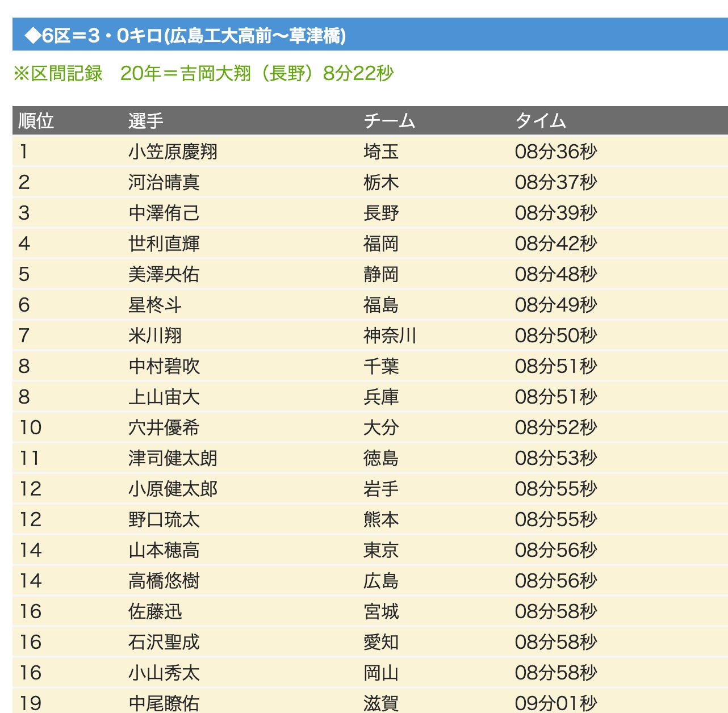Click rank number 10
Viewport: 728px width, 713px height.
click(x=31, y=427)
